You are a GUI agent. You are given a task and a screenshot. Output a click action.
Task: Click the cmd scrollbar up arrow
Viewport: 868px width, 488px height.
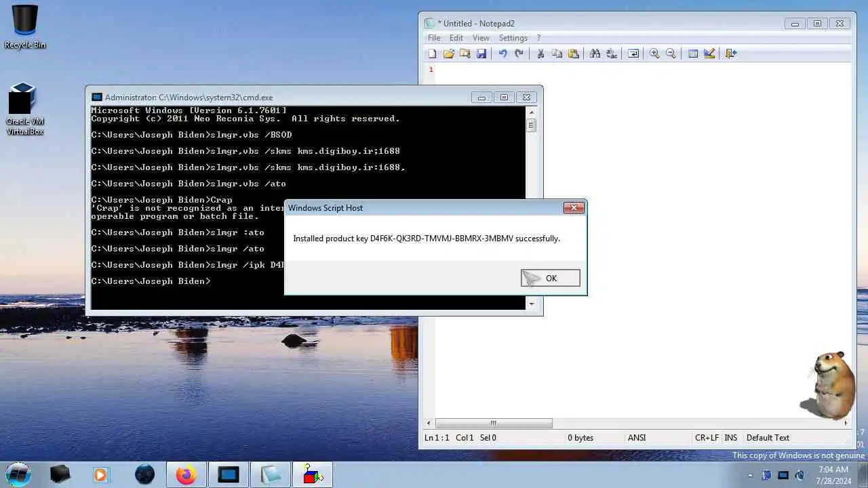[x=531, y=112]
